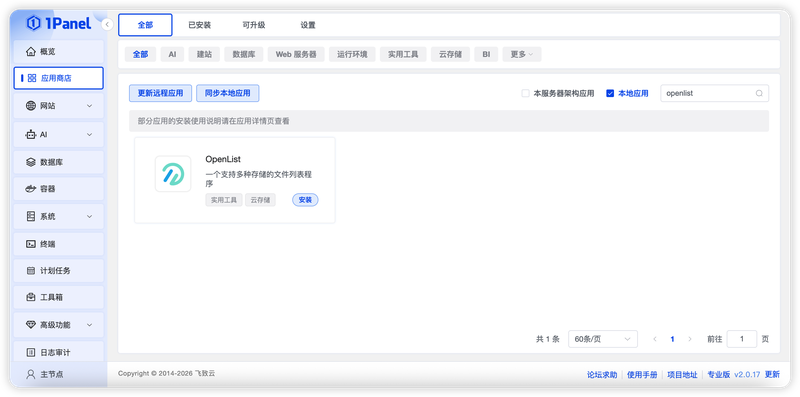Filter apps by 数据库 category tag
The image size is (800, 397).
point(244,54)
